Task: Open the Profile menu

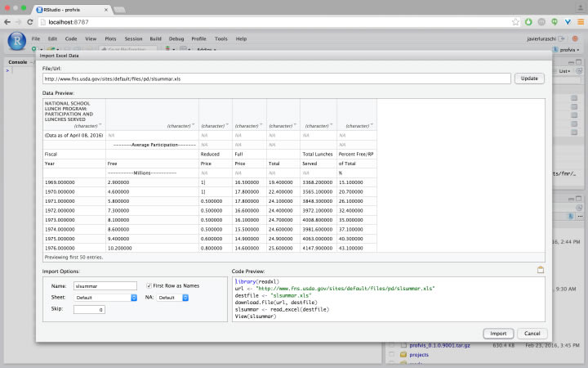Action: [198, 38]
